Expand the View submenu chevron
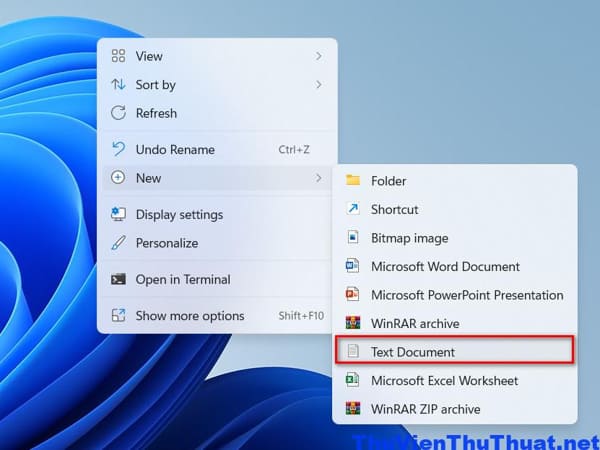The width and height of the screenshot is (600, 450). coord(318,56)
